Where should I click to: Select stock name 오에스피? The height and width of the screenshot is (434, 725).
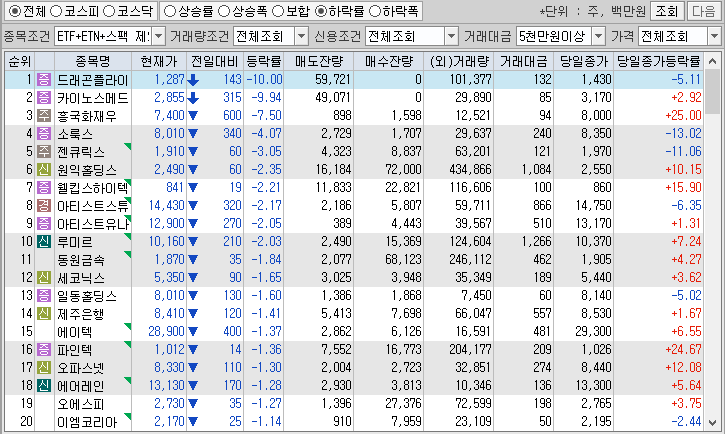[80, 404]
